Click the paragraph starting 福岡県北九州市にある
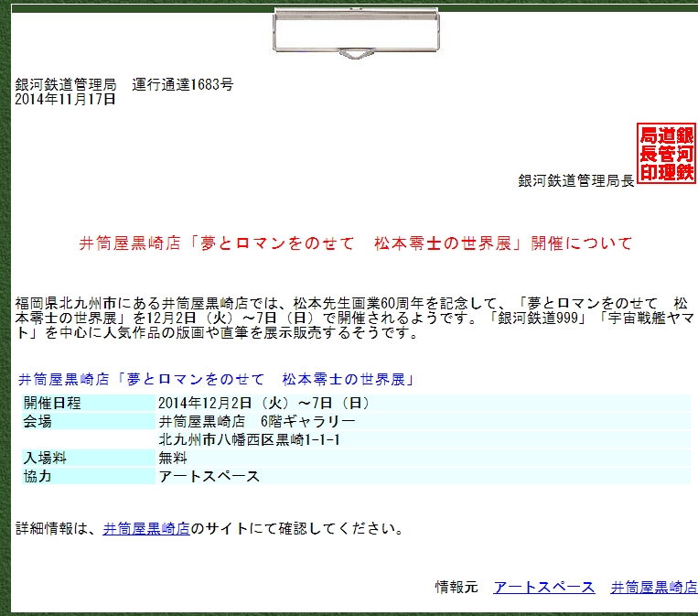Screen dimensions: 698x616 (x=354, y=318)
